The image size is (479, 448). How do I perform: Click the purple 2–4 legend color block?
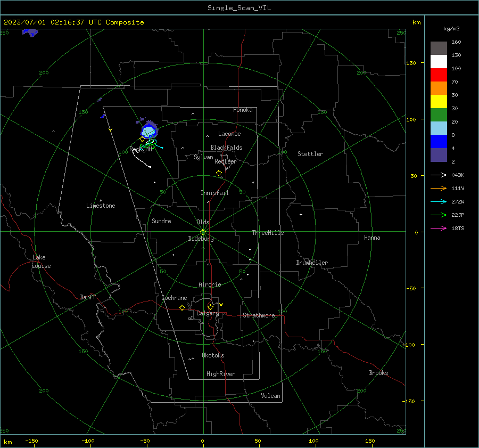439,154
